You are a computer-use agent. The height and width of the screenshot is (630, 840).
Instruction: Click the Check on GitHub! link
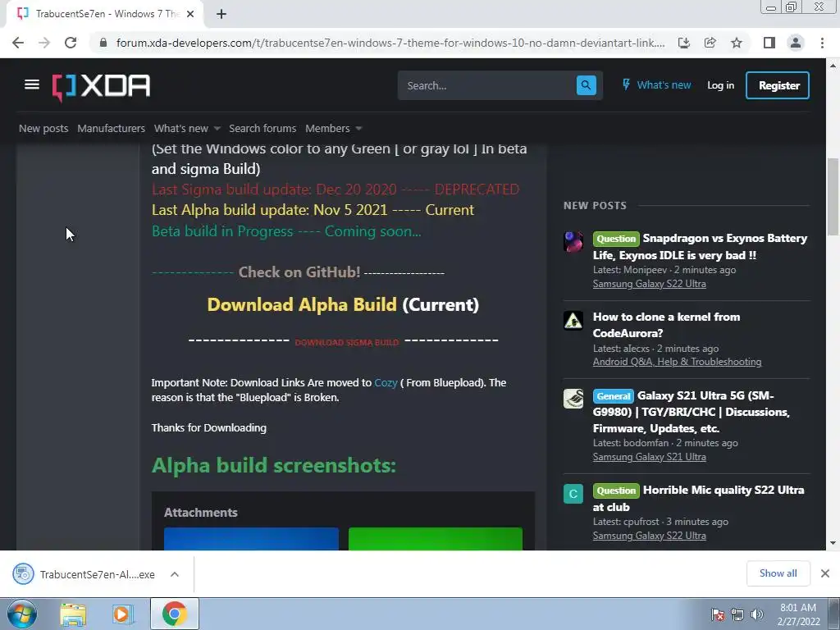pyautogui.click(x=299, y=272)
